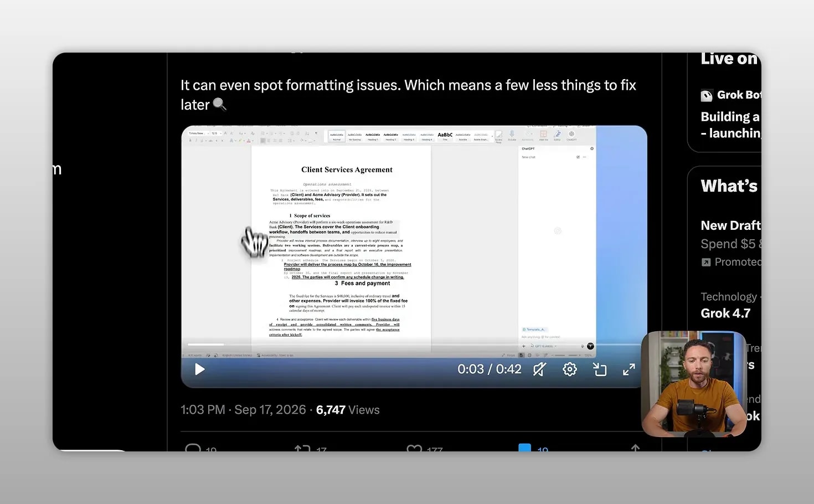This screenshot has width=814, height=504.
Task: Open the Styles Pane in Word's ribbon
Action: pyautogui.click(x=499, y=137)
